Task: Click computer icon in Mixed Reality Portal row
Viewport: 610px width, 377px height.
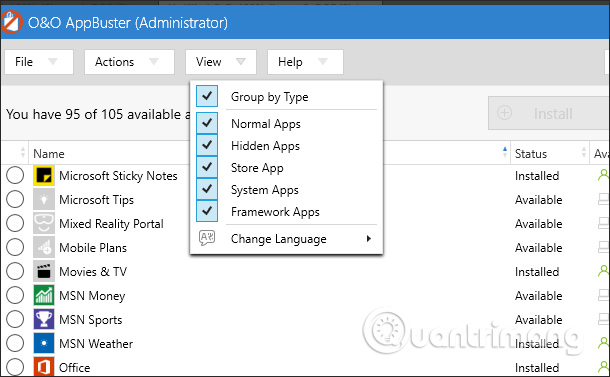Action: (604, 223)
